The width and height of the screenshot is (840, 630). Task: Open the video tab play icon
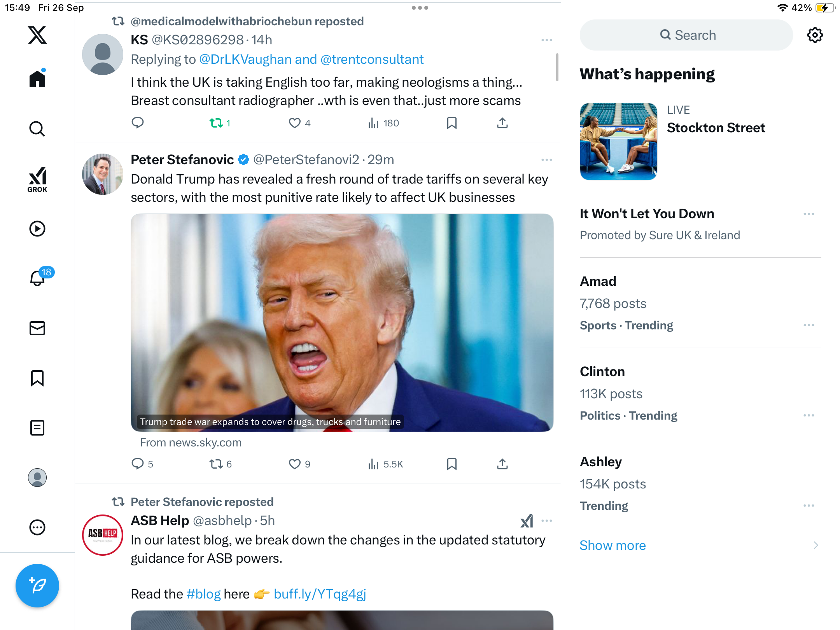point(37,229)
